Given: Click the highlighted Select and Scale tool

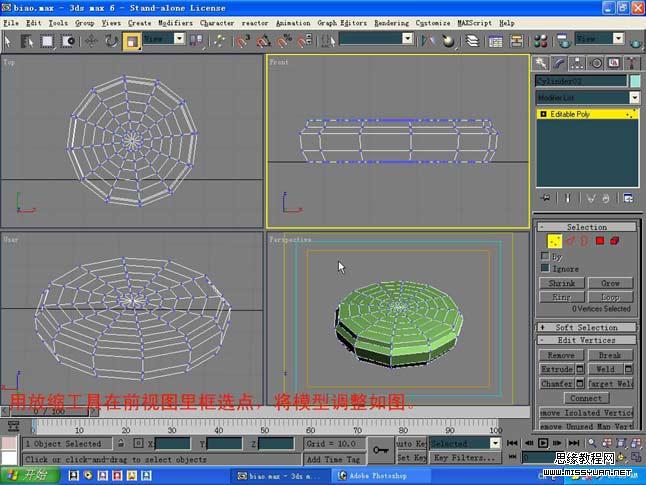Looking at the screenshot, I should (x=132, y=41).
